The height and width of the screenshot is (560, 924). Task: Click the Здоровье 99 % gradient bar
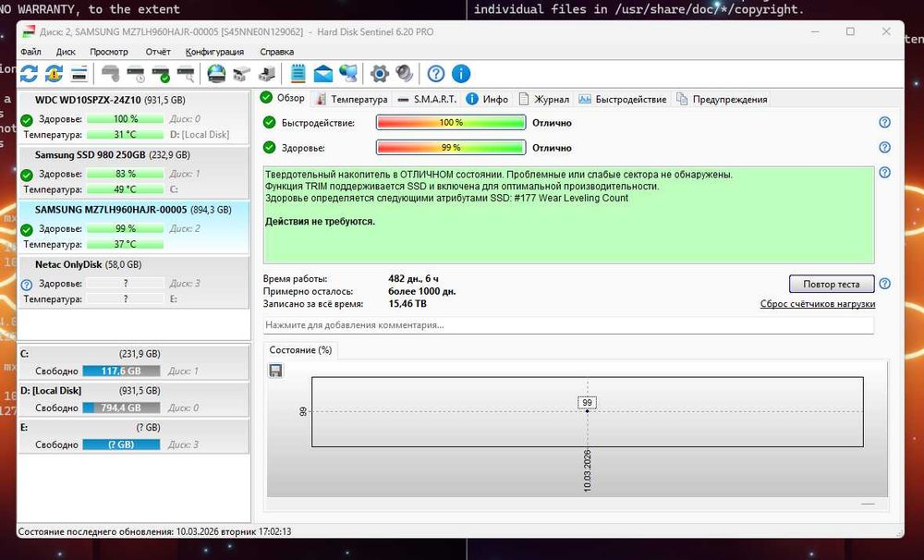pyautogui.click(x=451, y=147)
